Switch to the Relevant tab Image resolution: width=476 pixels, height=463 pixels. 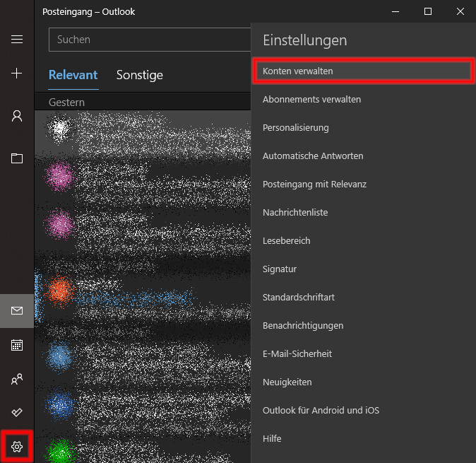[x=73, y=75]
